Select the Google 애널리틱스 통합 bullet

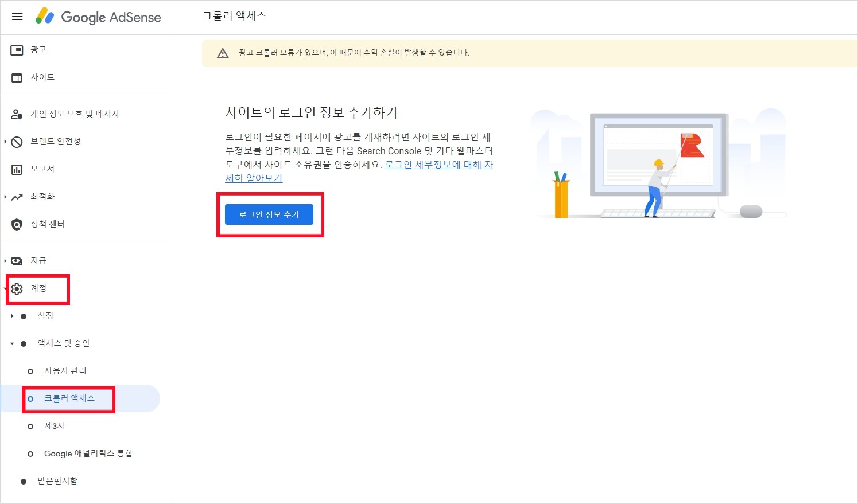tap(30, 454)
